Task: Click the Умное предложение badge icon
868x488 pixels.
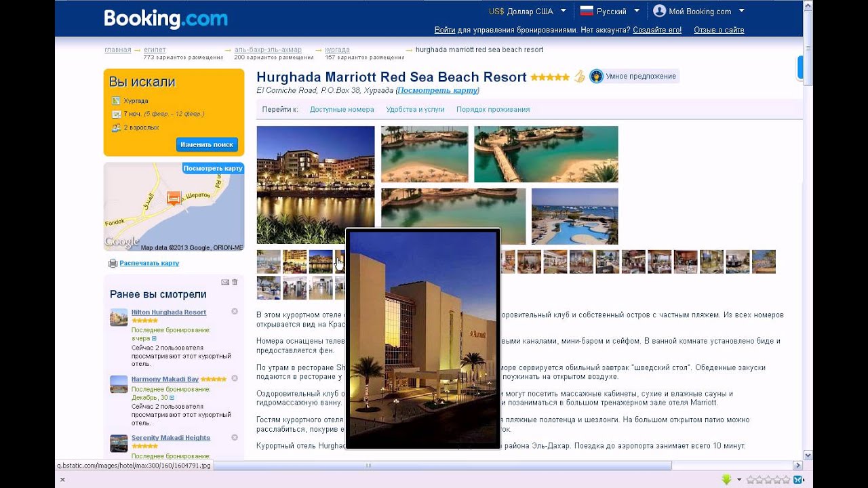Action: (x=596, y=76)
